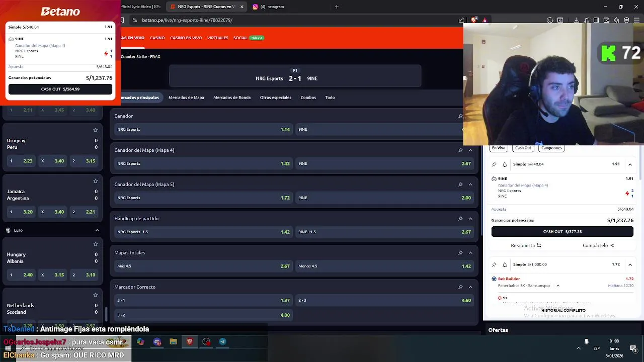The height and width of the screenshot is (362, 644).
Task: Open the browser Downloads icon
Action: (x=576, y=20)
